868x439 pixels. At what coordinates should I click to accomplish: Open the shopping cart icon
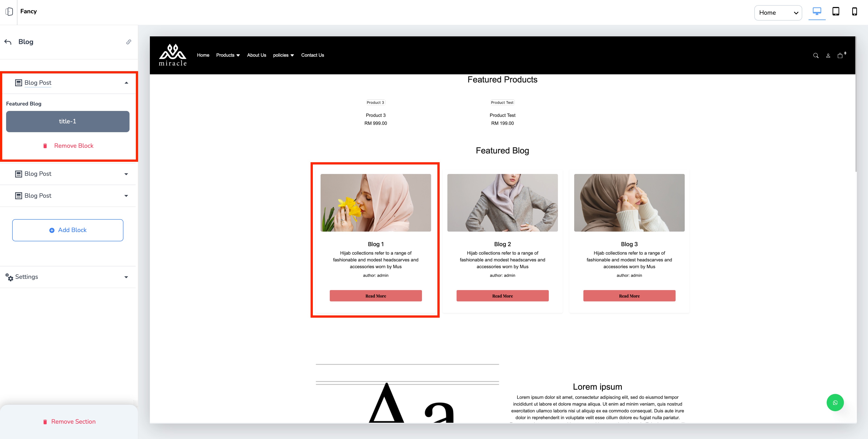click(840, 56)
